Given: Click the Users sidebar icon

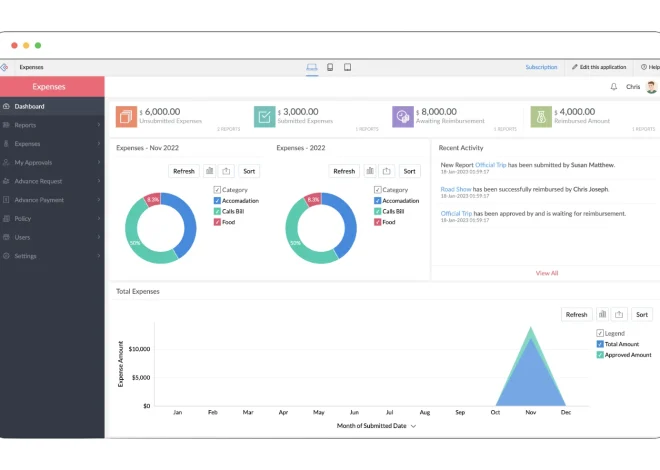Looking at the screenshot, I should click(x=6, y=237).
